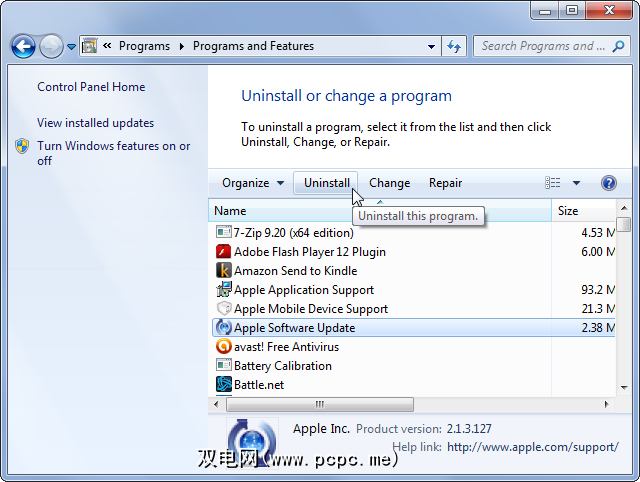Click the vertical scrollbar thumb
Screen dimensions: 640x482
(x=624, y=224)
